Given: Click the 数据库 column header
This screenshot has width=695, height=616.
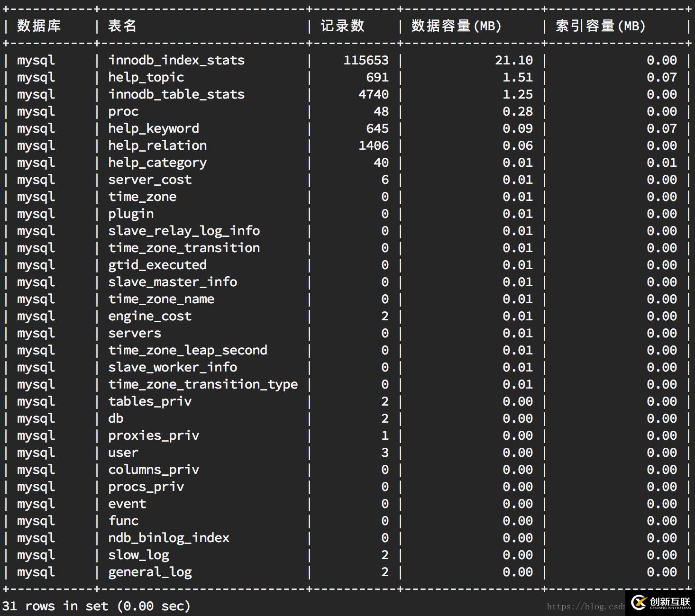Looking at the screenshot, I should (x=38, y=26).
